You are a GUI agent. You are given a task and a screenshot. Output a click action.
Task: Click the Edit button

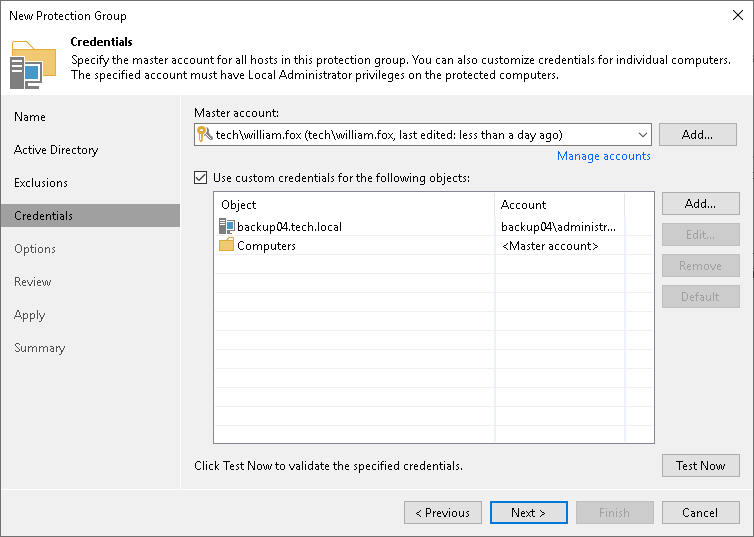[x=700, y=235]
